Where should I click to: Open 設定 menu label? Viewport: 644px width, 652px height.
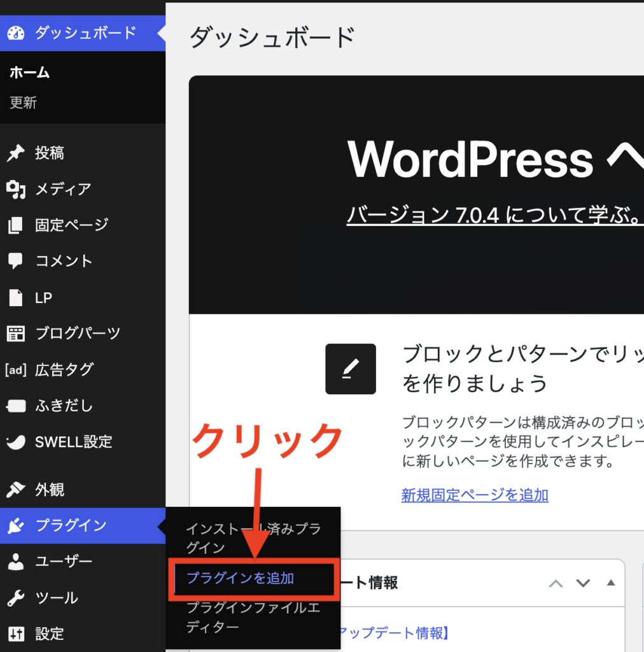pos(50,634)
